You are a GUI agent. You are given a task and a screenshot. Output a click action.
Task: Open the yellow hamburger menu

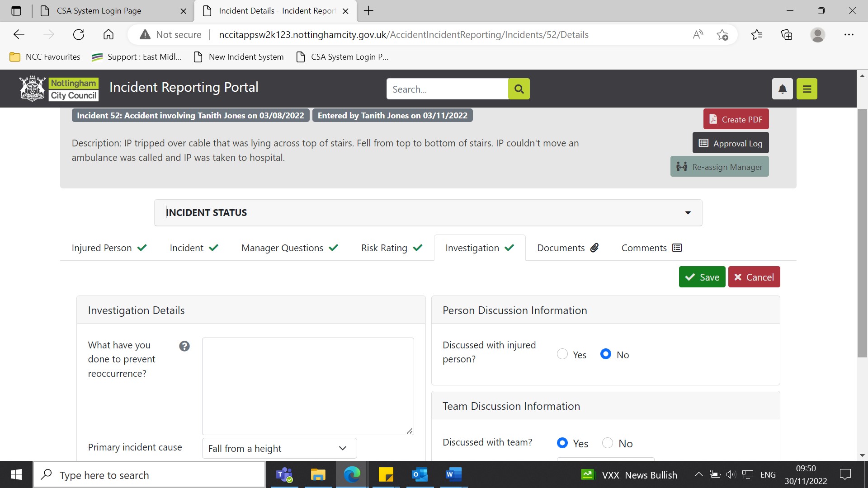pos(807,89)
